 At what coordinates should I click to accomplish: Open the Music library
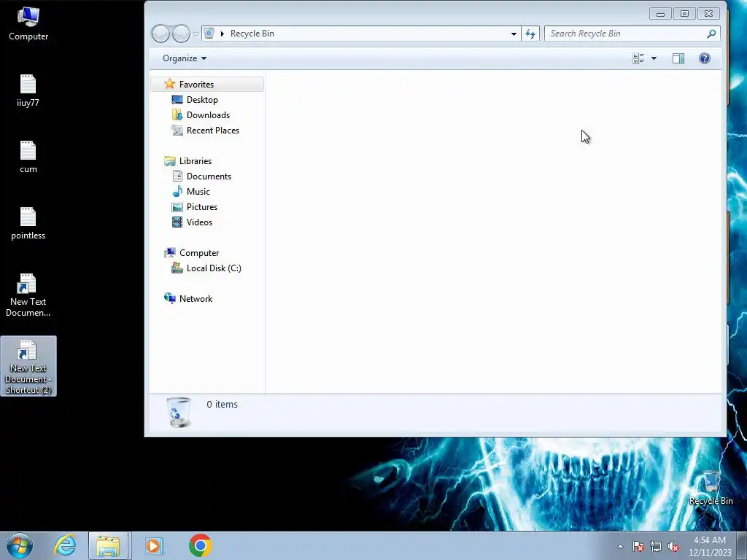click(x=198, y=192)
